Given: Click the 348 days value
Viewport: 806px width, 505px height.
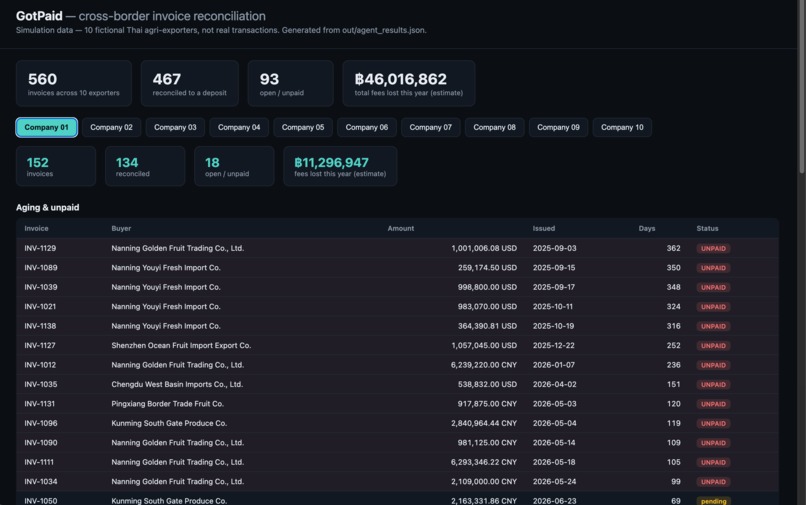Looking at the screenshot, I should pyautogui.click(x=673, y=287).
